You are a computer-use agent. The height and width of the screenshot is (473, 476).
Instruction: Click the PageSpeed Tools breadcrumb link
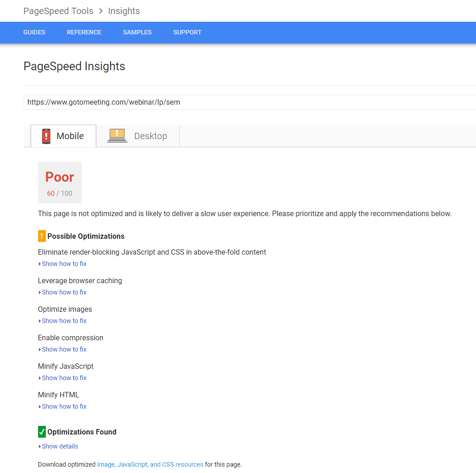58,10
